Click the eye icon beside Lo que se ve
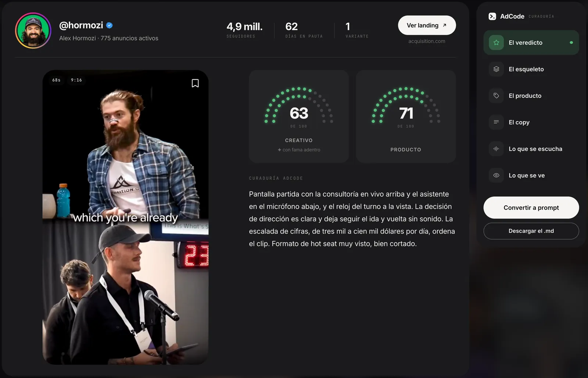This screenshot has width=588, height=378. 496,175
